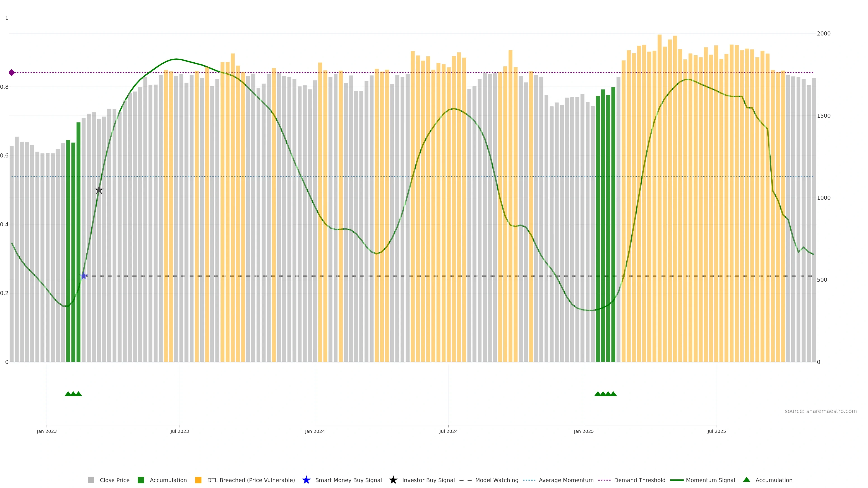The image size is (868, 488).
Task: Click the Jan 2025 axis label
Action: [584, 432]
